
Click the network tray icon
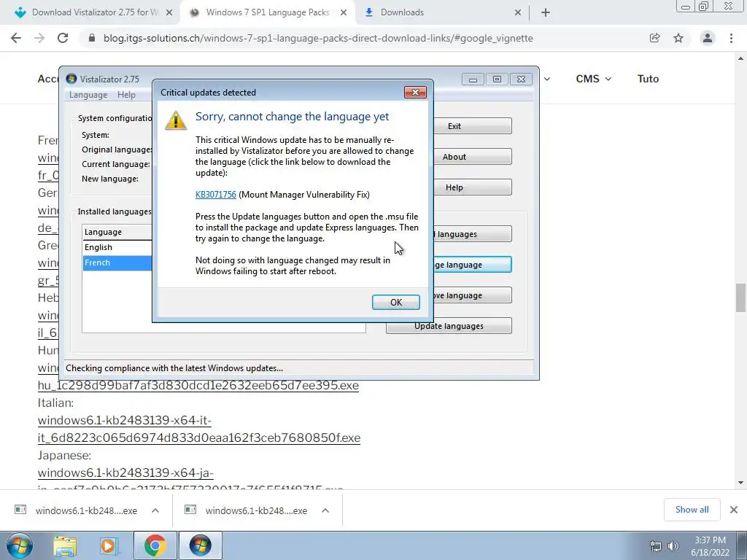[656, 546]
